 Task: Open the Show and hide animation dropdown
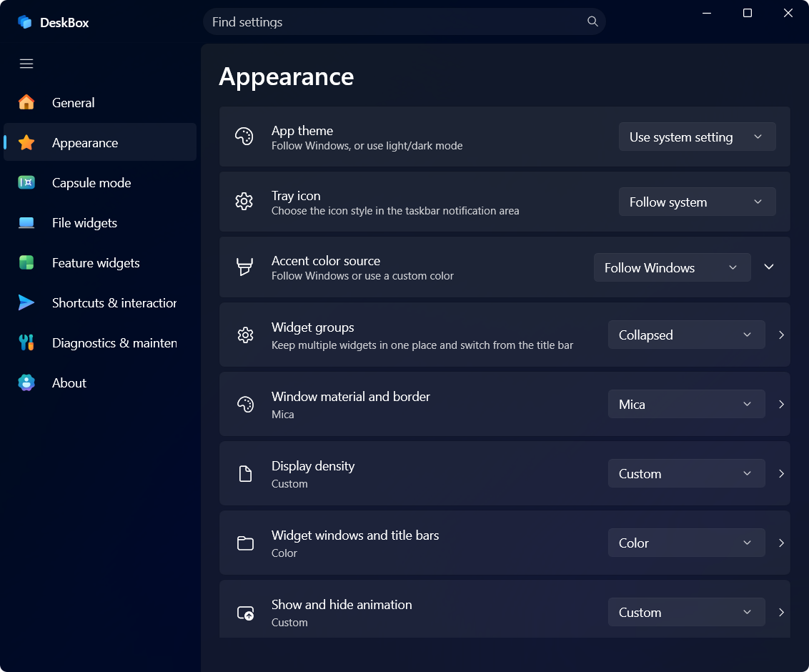click(x=687, y=612)
